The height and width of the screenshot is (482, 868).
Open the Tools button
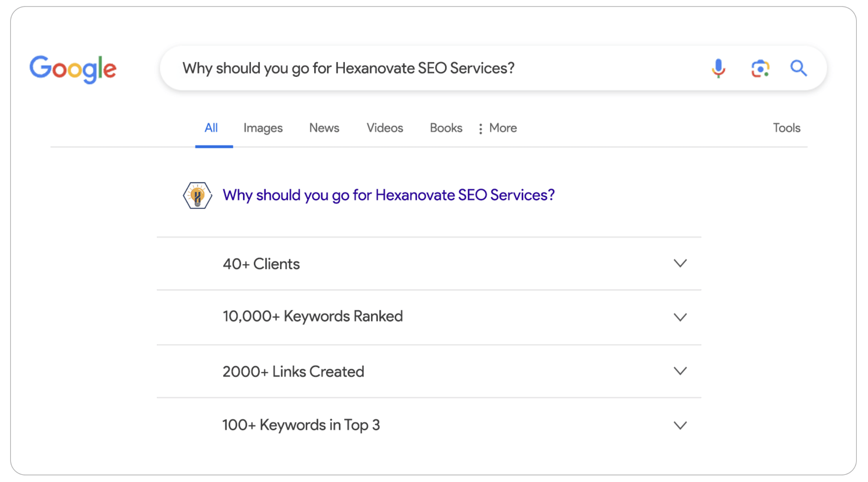pyautogui.click(x=787, y=128)
